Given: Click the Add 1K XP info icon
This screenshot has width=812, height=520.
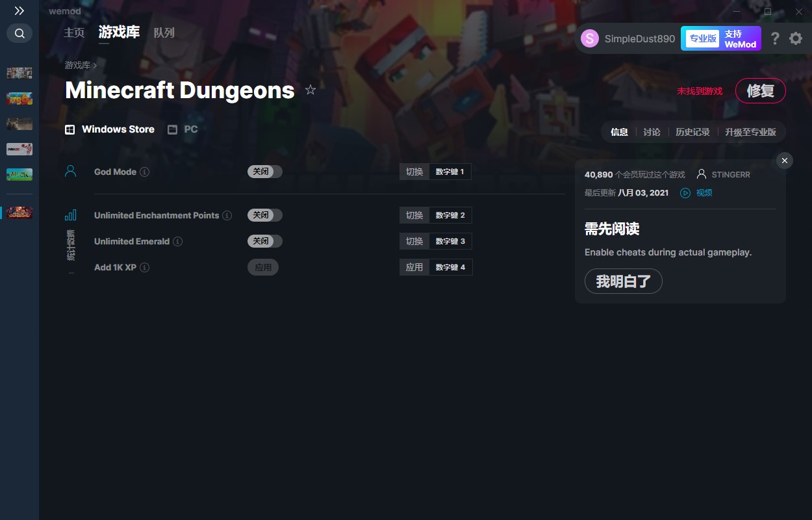Looking at the screenshot, I should click(x=145, y=268).
